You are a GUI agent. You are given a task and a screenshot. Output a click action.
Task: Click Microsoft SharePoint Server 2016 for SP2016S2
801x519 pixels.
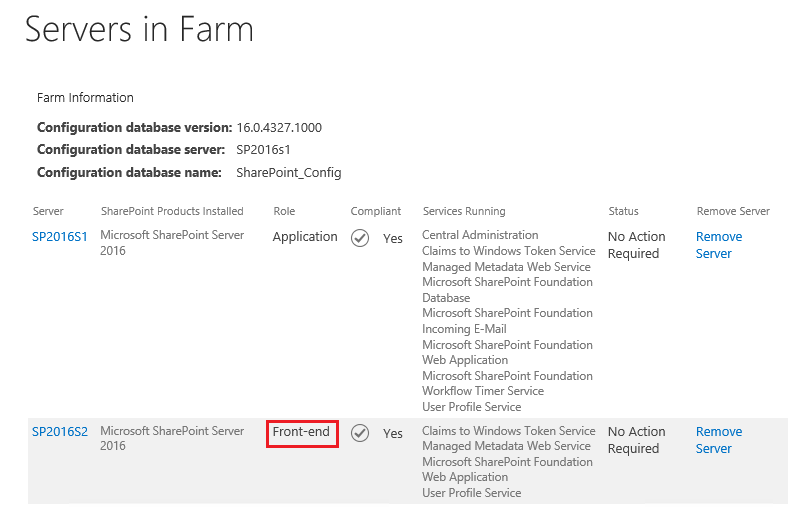[x=172, y=438]
